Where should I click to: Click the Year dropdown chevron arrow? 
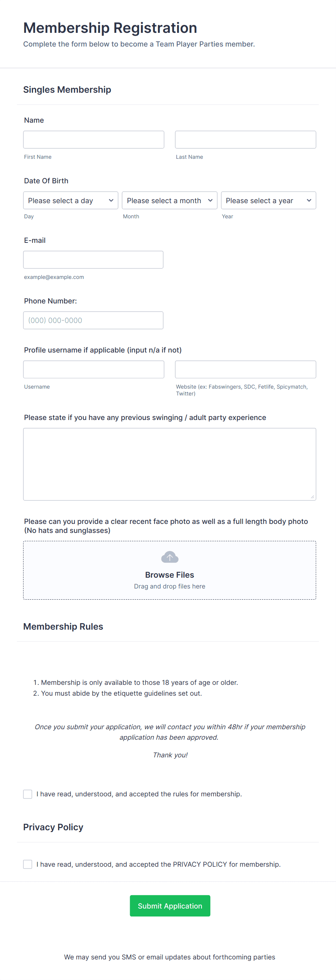(309, 201)
